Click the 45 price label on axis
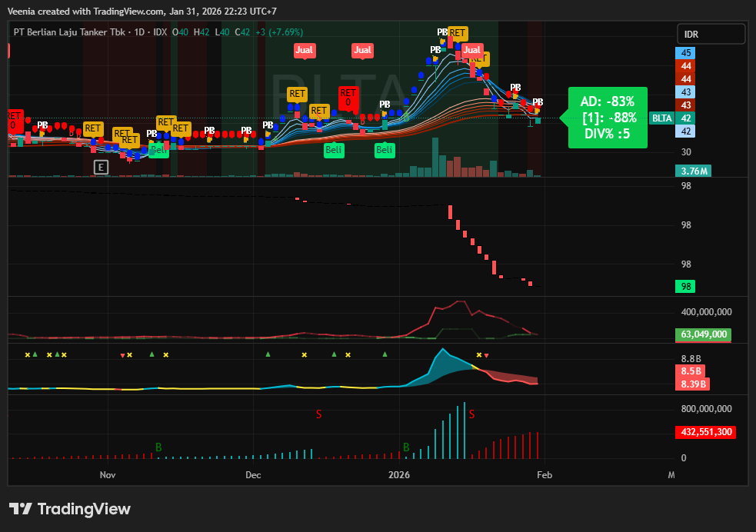The image size is (756, 532). point(686,53)
